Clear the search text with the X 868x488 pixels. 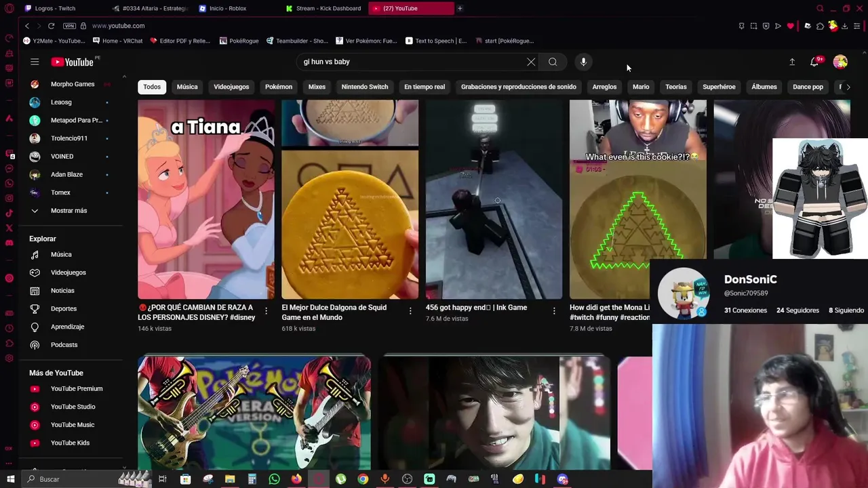click(531, 62)
